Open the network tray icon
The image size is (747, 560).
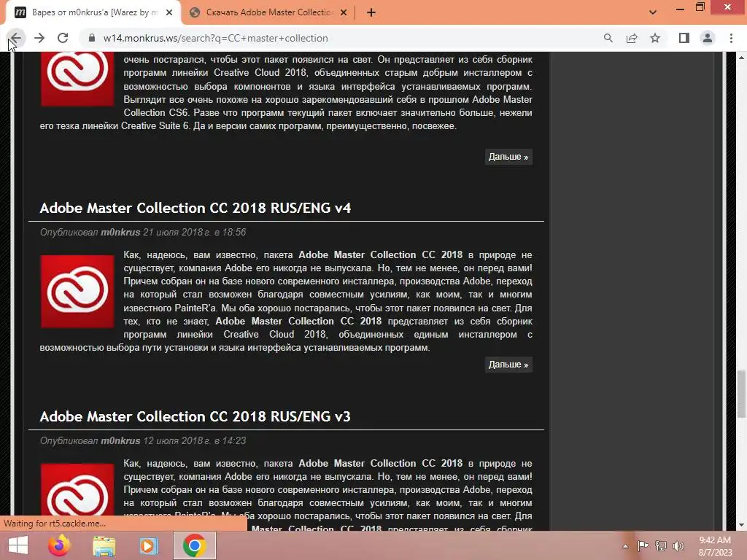click(661, 545)
